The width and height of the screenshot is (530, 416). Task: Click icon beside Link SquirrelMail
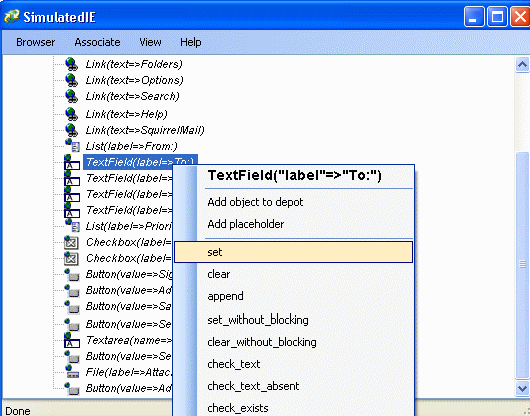point(72,130)
